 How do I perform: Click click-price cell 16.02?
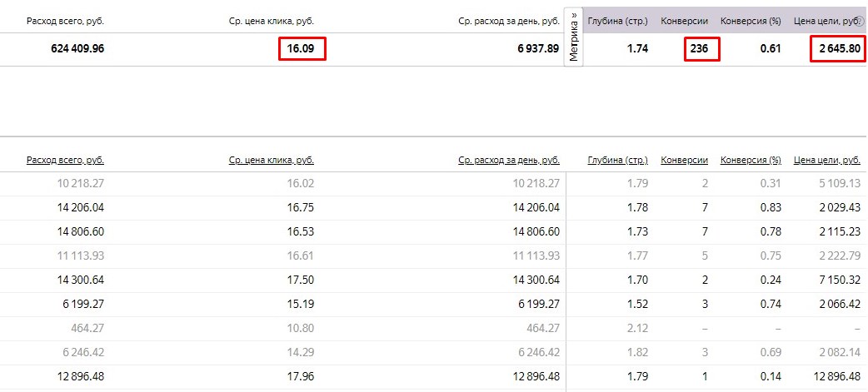[x=301, y=184]
